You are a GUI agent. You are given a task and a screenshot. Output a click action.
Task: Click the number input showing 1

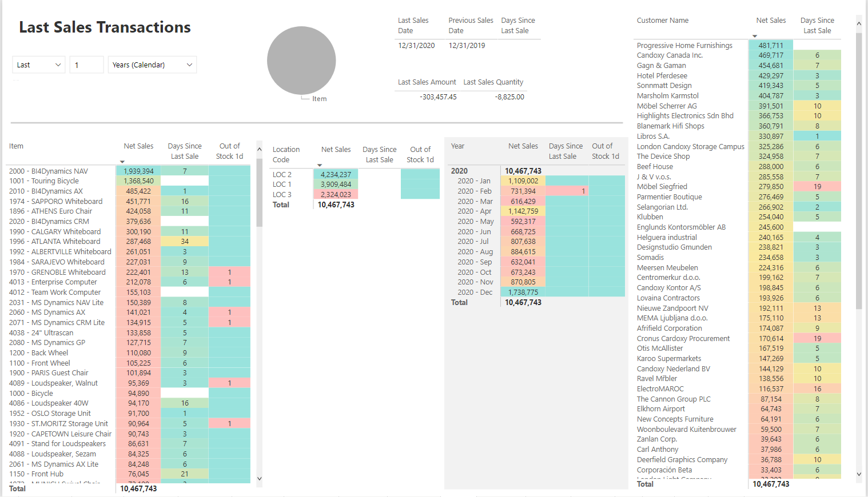(86, 65)
